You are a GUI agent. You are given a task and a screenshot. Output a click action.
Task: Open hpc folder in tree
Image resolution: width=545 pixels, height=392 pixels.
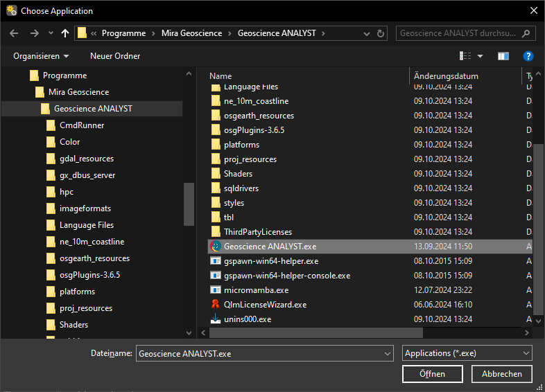tap(67, 192)
